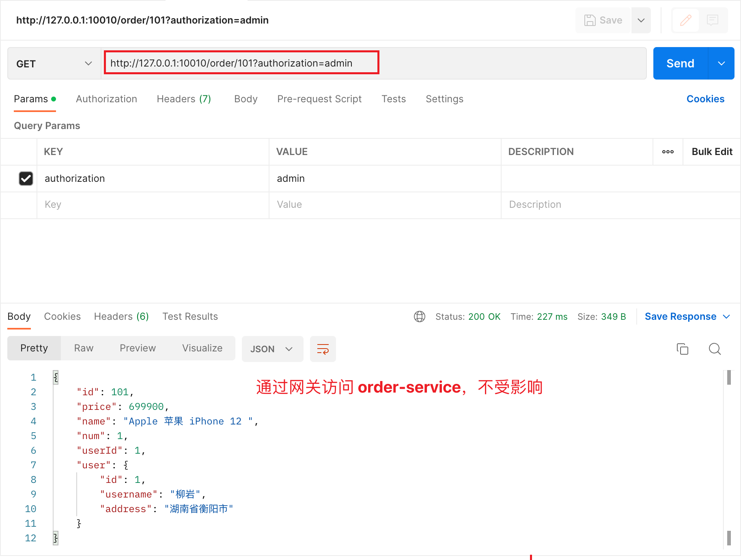
Task: Click the blue Send button
Action: [681, 63]
